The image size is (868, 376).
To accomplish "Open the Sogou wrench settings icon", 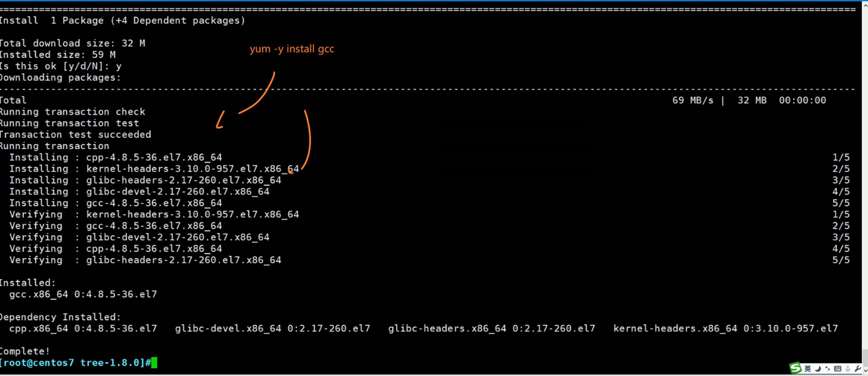I will (x=858, y=369).
